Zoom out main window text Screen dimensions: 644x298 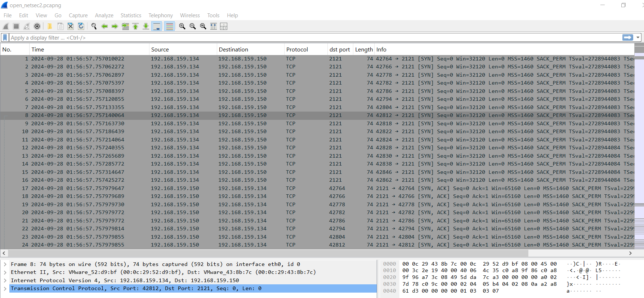point(193,26)
